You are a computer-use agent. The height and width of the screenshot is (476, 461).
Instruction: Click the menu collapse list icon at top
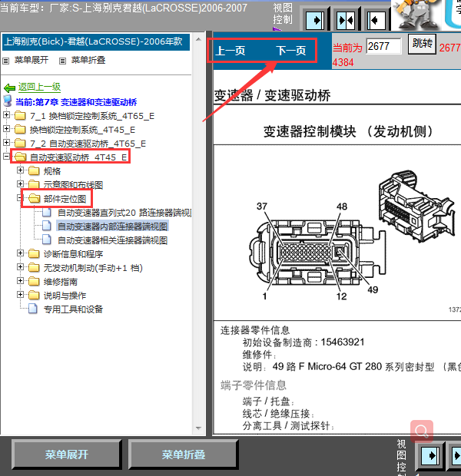62,61
